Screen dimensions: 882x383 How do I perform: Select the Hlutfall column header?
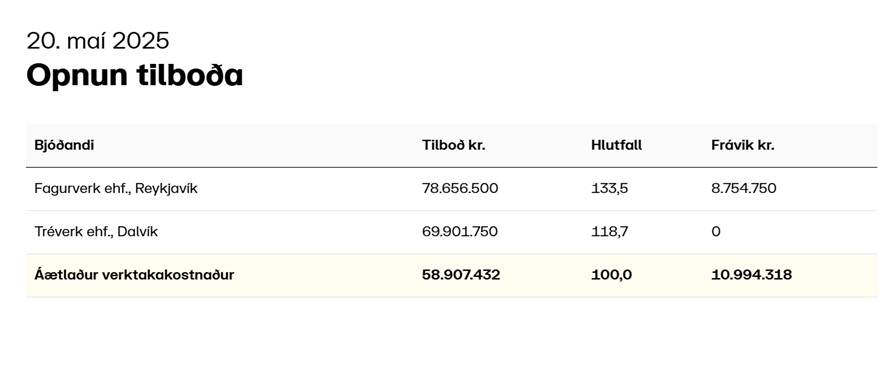(616, 145)
